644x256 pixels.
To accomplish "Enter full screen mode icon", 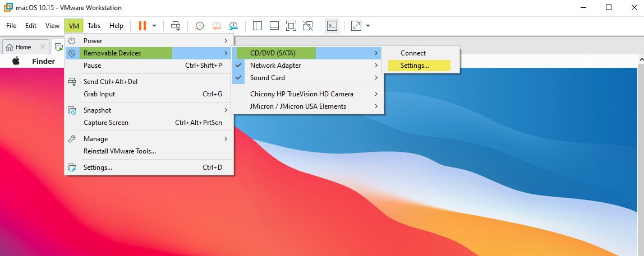I will tap(291, 26).
